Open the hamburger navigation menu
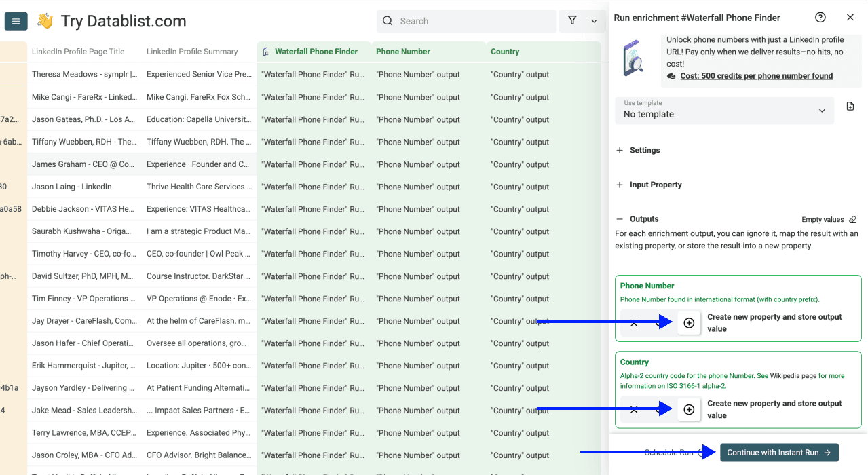This screenshot has width=868, height=475. coord(16,20)
